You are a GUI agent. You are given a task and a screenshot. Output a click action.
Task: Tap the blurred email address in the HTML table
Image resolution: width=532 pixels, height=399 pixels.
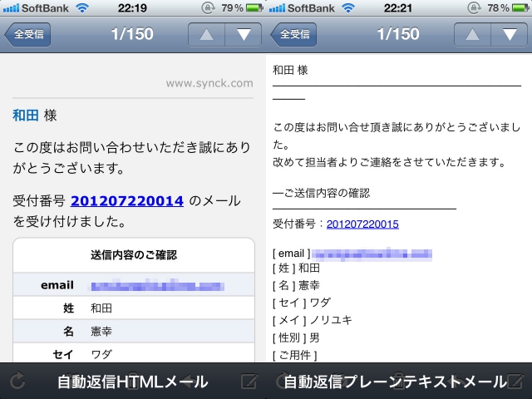[x=156, y=285]
